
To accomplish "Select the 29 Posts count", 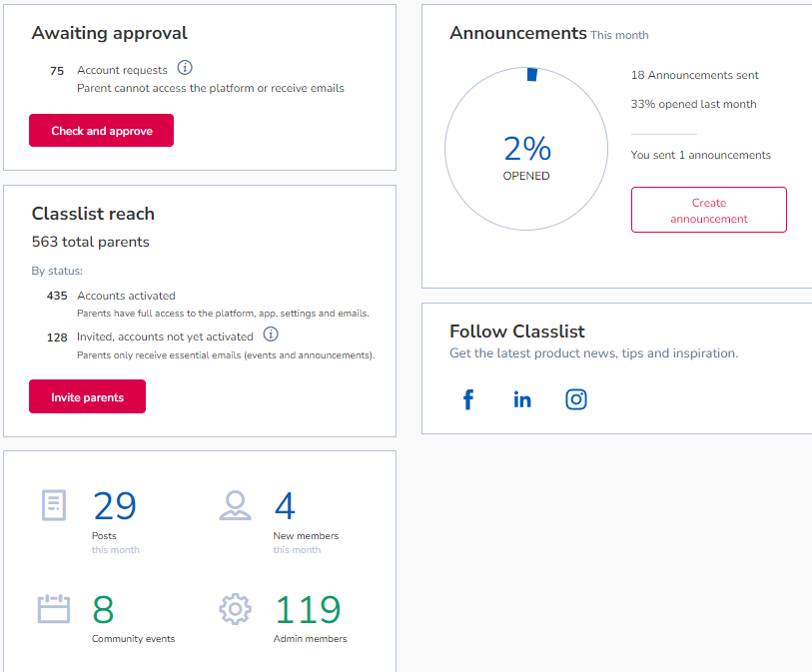I will tap(115, 506).
